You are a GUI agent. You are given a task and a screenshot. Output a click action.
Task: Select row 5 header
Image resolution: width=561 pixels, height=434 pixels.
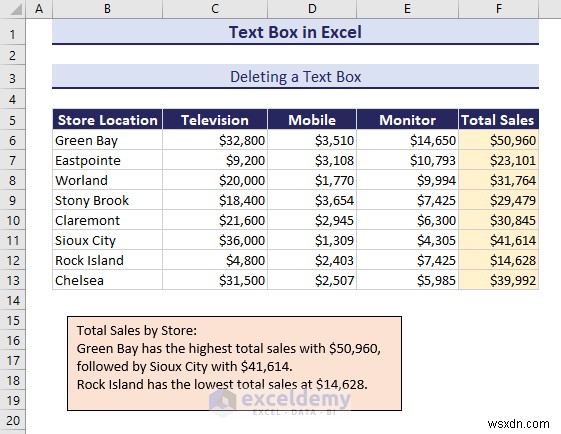click(x=13, y=120)
